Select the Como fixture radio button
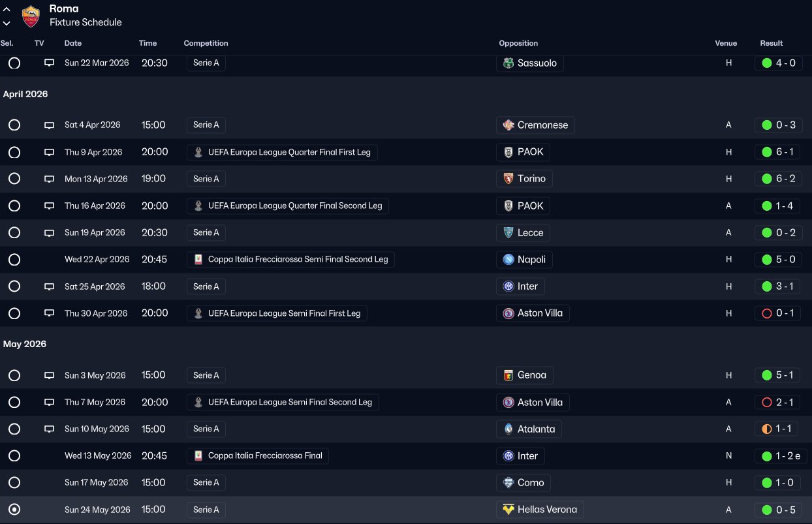The image size is (812, 524). [x=14, y=483]
